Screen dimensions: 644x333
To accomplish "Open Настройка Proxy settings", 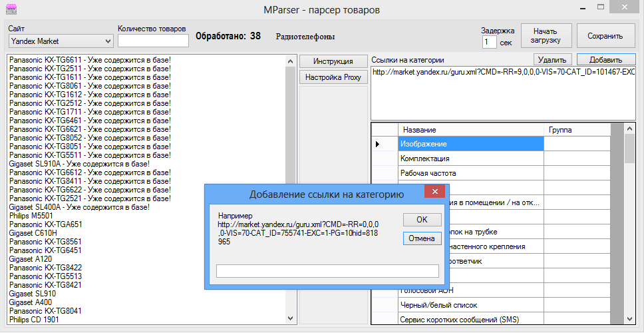I will click(333, 77).
